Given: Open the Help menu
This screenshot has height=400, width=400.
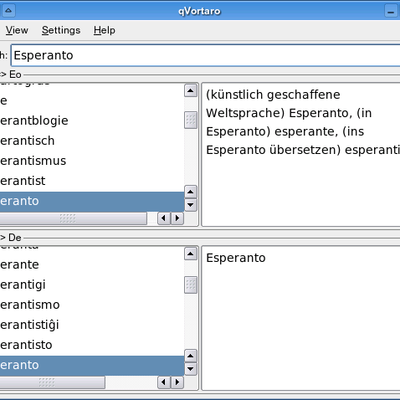Looking at the screenshot, I should [104, 30].
